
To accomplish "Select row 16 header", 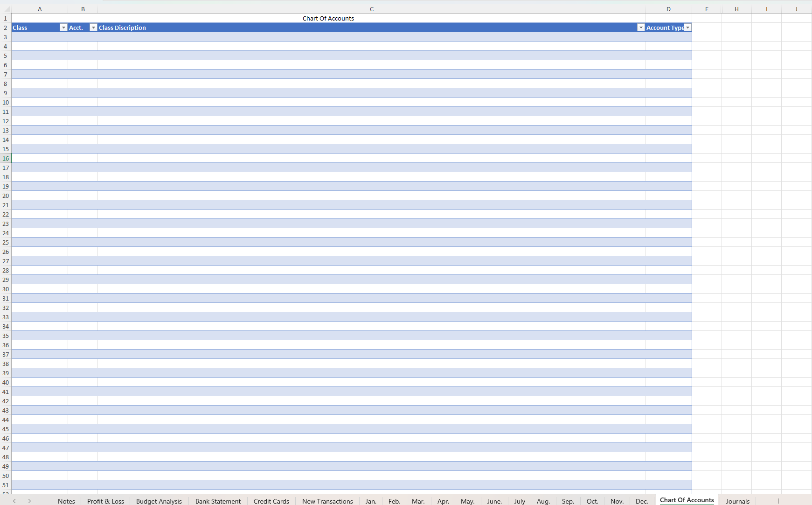I will (6, 158).
